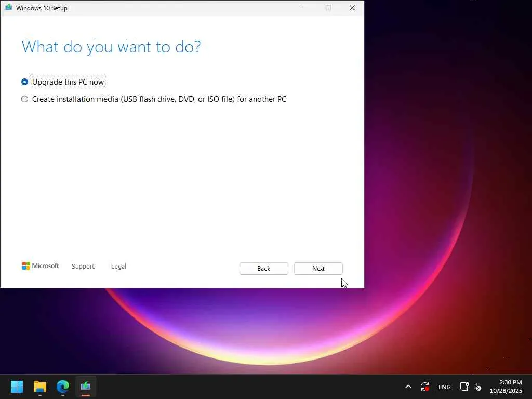
Task: Launch File Explorer from the taskbar
Action: click(x=39, y=387)
